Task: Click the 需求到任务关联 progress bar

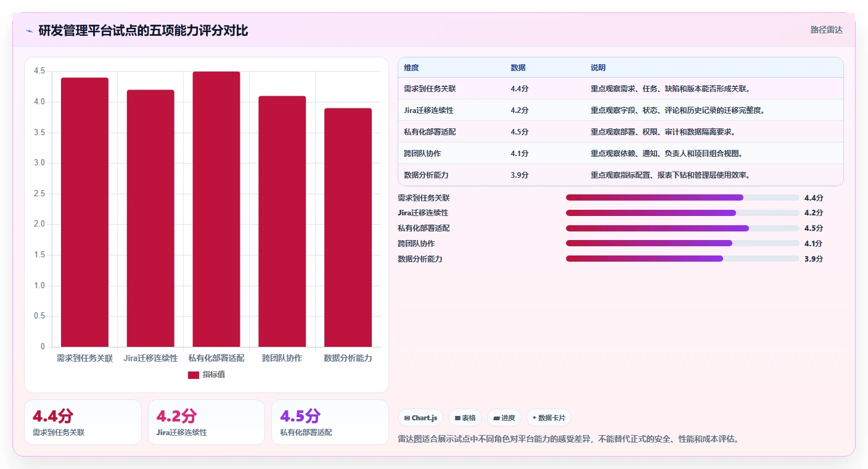Action: click(x=682, y=197)
